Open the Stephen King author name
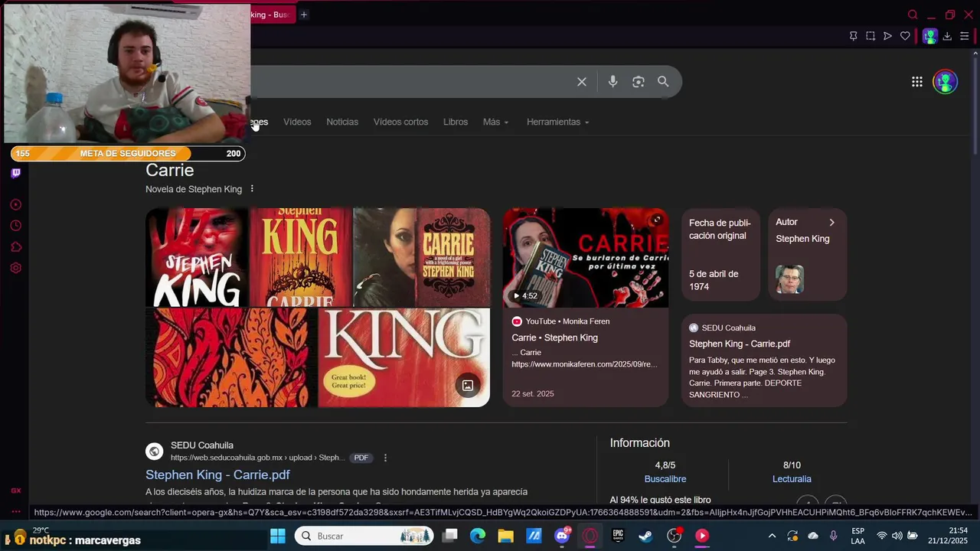Viewport: 980px width, 551px height. click(x=802, y=239)
